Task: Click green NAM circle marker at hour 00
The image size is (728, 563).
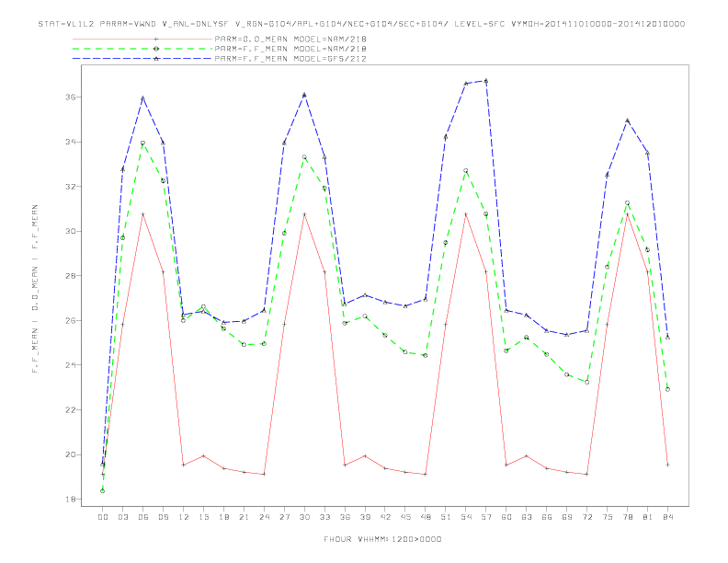Action: (x=103, y=491)
